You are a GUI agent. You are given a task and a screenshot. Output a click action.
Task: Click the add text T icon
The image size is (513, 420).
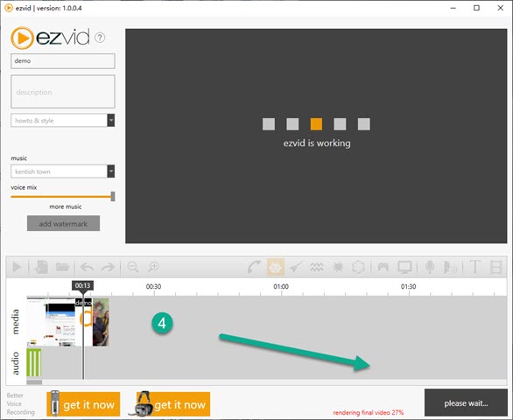coord(474,267)
